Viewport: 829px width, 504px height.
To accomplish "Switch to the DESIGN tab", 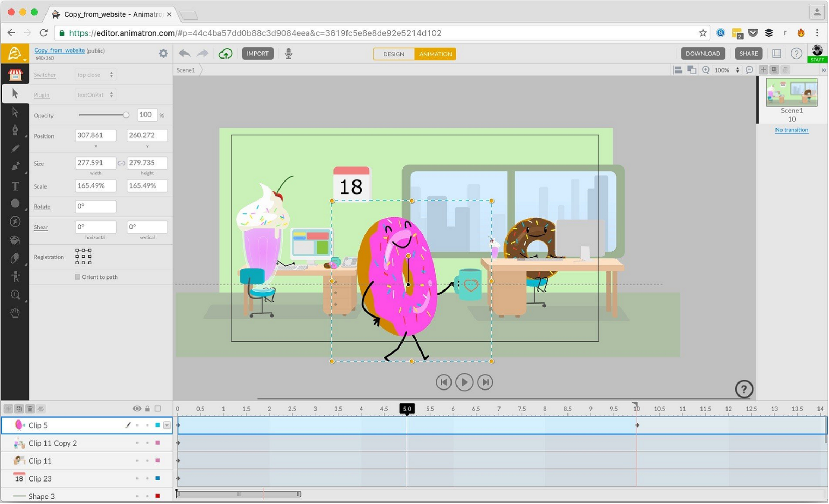I will 394,54.
